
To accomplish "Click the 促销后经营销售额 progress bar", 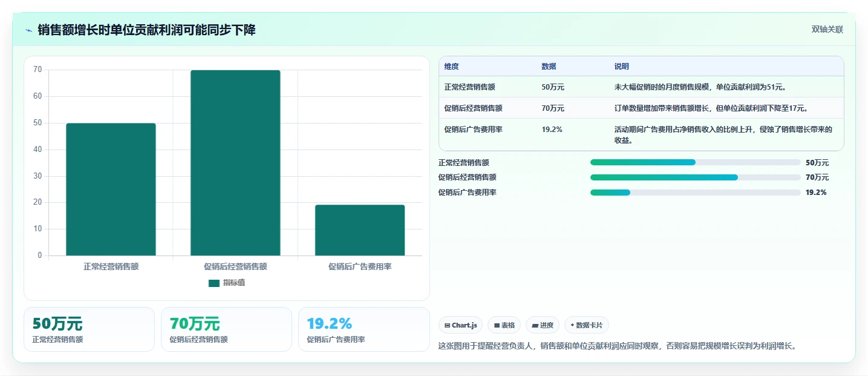I will coord(696,177).
